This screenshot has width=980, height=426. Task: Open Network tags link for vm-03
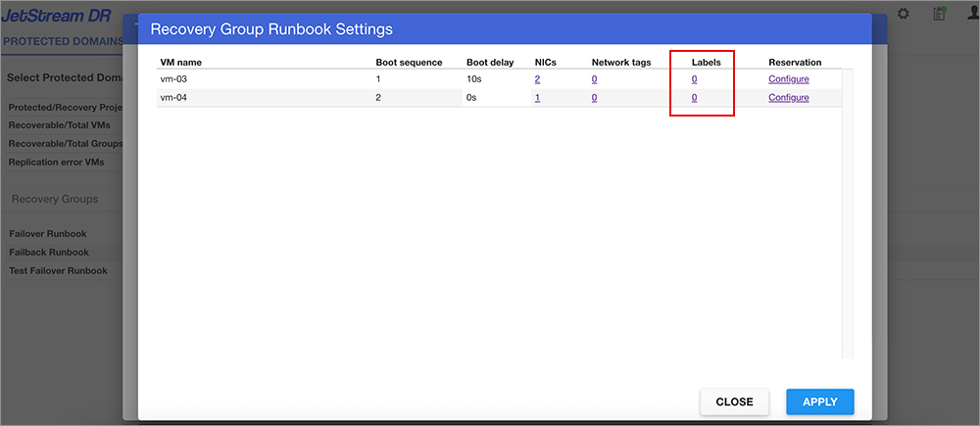tap(594, 79)
